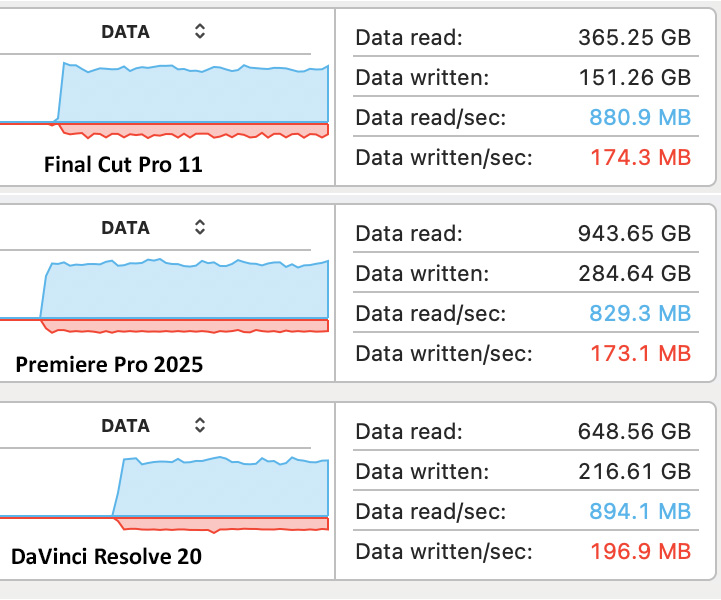Click the Final Cut Pro 11 label
The height and width of the screenshot is (600, 721).
[x=123, y=165]
